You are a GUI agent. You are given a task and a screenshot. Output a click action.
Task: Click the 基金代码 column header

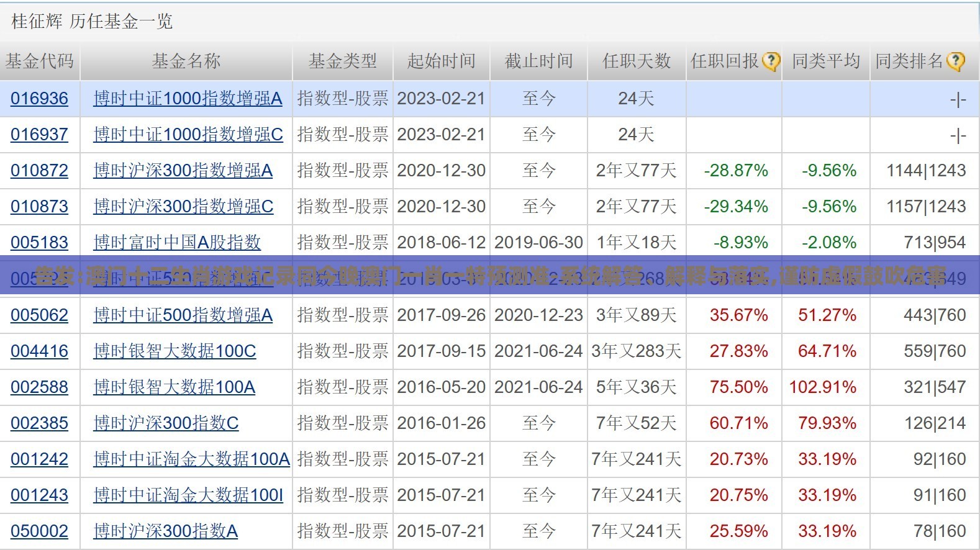[x=40, y=61]
